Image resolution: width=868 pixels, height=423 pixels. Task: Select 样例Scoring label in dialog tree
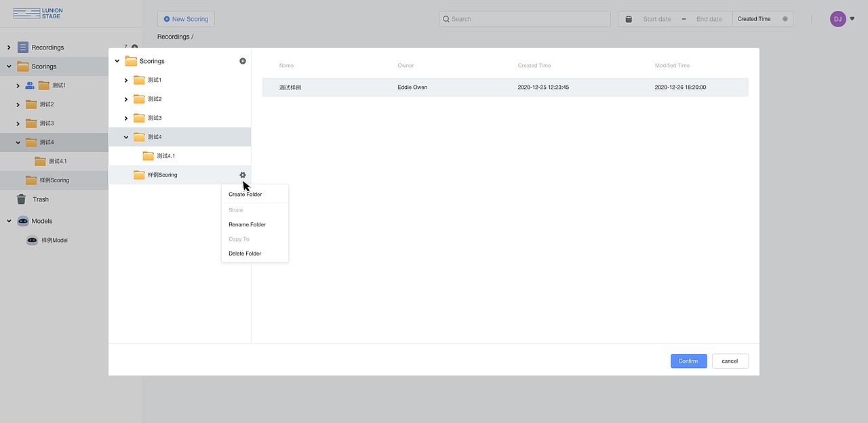tap(163, 175)
